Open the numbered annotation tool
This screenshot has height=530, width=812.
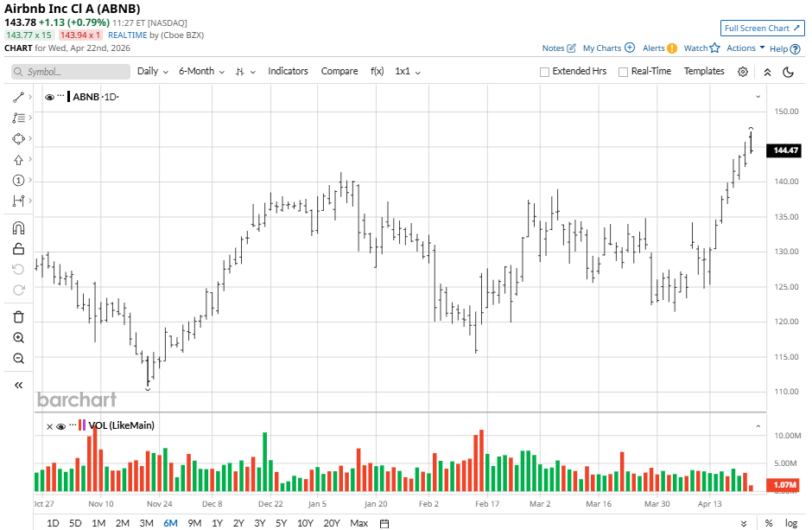pos(18,181)
